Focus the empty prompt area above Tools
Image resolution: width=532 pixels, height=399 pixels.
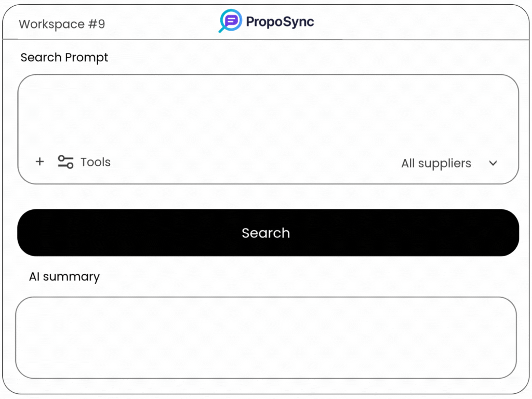pos(268,112)
